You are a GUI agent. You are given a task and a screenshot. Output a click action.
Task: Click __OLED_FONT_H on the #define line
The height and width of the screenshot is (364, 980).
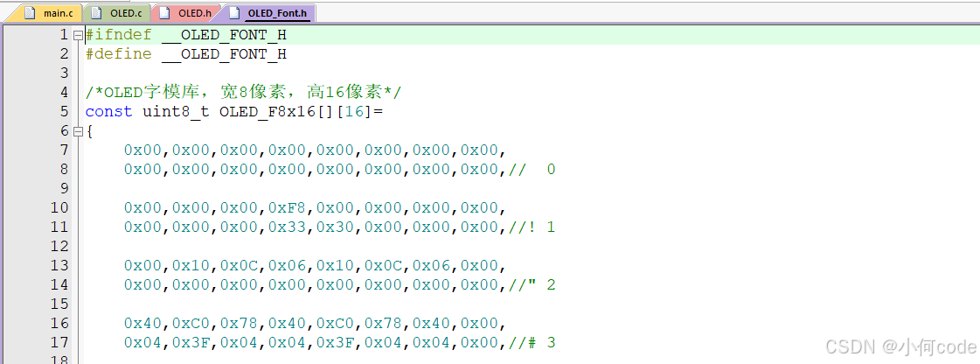(x=225, y=54)
